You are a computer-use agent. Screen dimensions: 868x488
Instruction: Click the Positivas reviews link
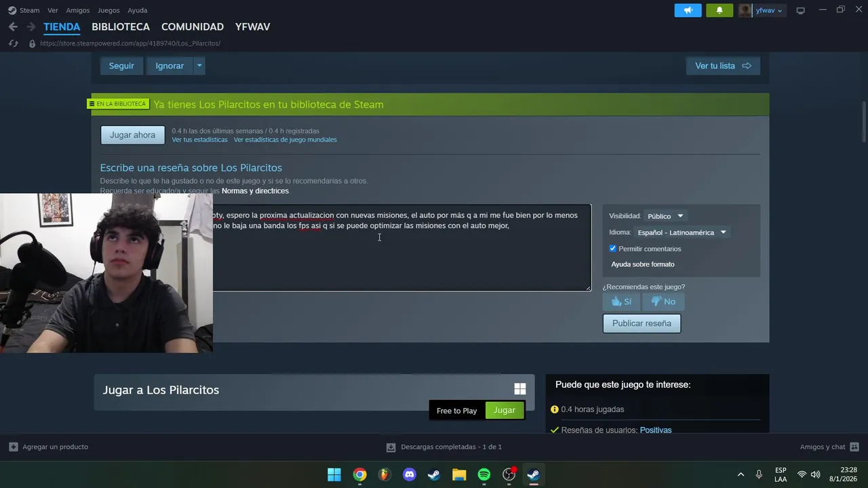tap(656, 430)
